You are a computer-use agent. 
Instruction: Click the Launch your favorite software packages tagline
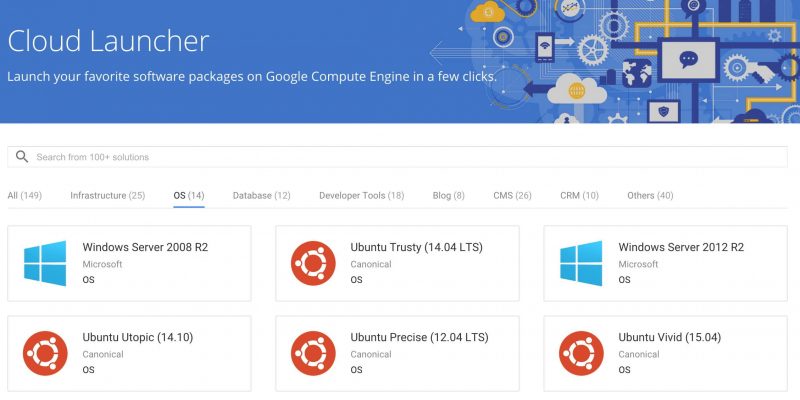click(x=252, y=77)
